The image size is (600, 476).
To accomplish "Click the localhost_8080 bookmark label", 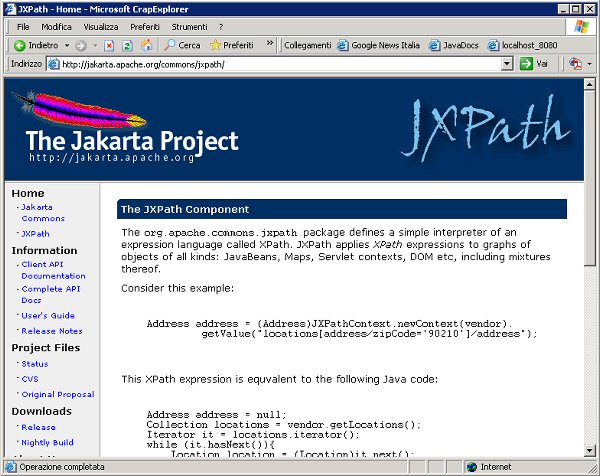I will (x=529, y=45).
